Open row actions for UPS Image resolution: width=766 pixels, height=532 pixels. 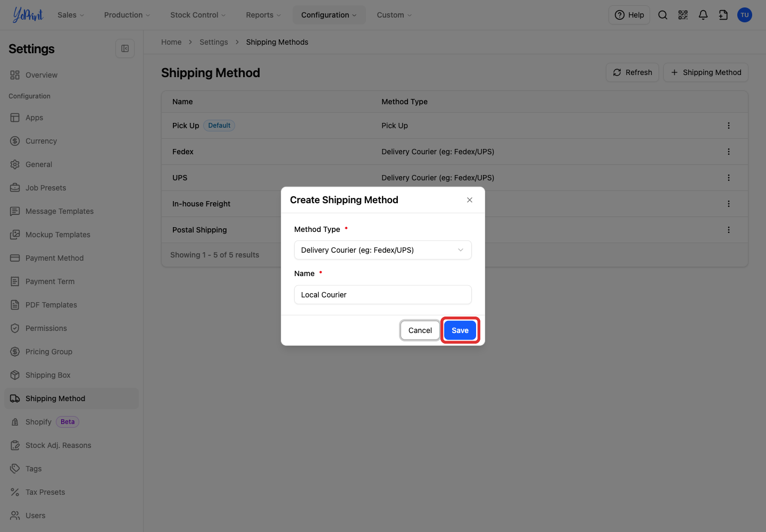click(x=729, y=178)
